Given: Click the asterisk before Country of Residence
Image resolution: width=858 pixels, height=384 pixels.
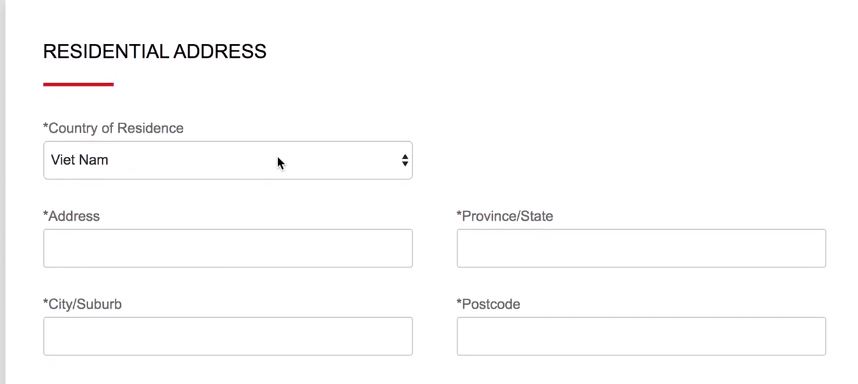Looking at the screenshot, I should [46, 126].
